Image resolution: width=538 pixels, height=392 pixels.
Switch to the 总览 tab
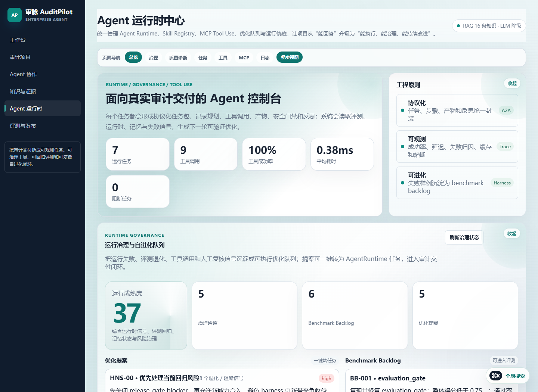click(133, 57)
